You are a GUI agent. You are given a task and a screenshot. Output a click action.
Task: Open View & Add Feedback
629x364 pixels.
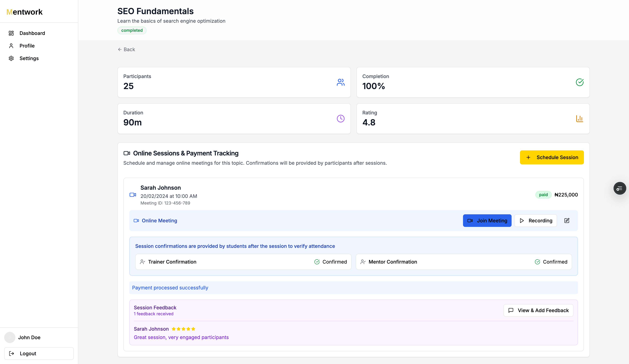click(538, 310)
